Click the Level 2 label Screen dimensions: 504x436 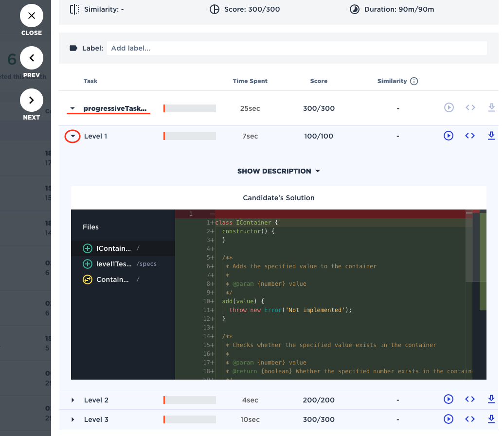pyautogui.click(x=96, y=400)
